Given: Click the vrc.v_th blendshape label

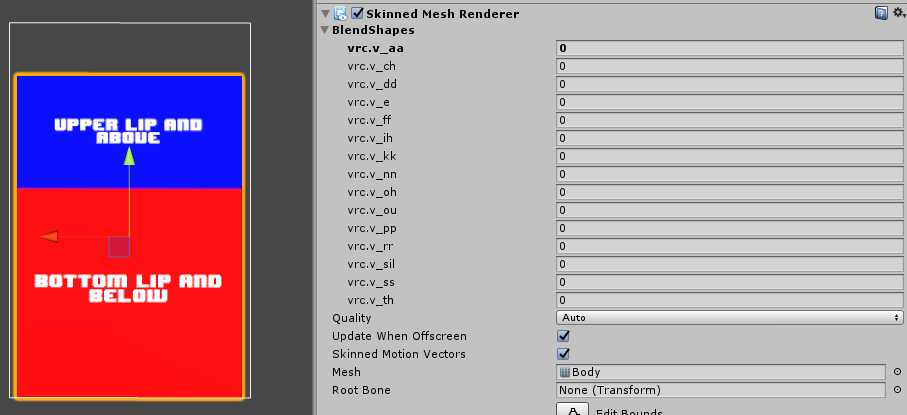Looking at the screenshot, I should (x=370, y=300).
